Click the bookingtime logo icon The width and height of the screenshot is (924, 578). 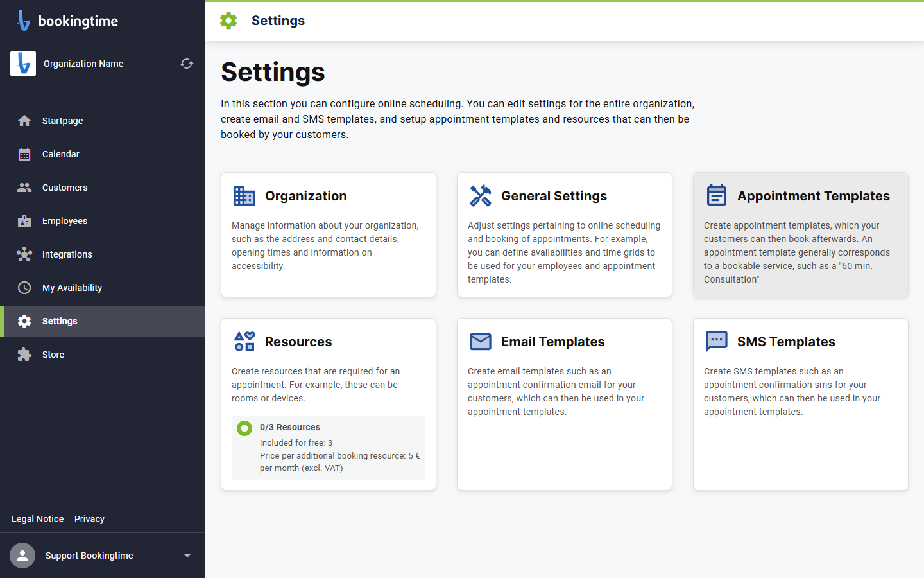[x=24, y=21]
